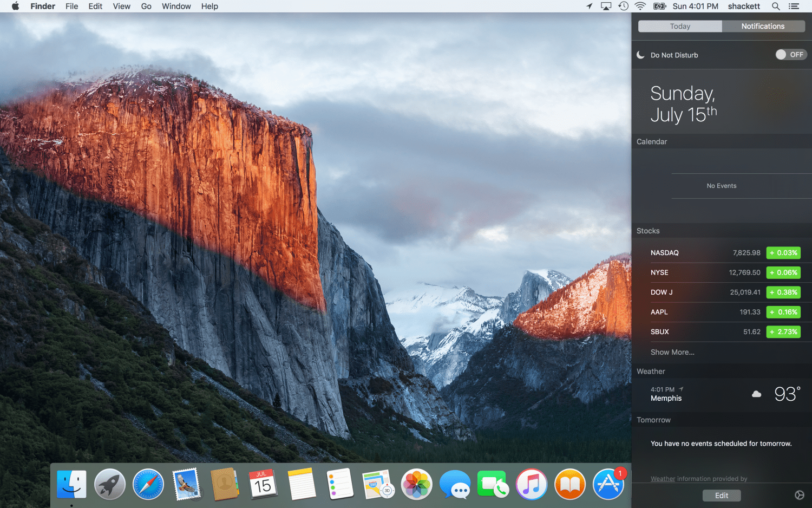Open the battery status menu
Viewport: 812px width, 508px height.
[659, 6]
